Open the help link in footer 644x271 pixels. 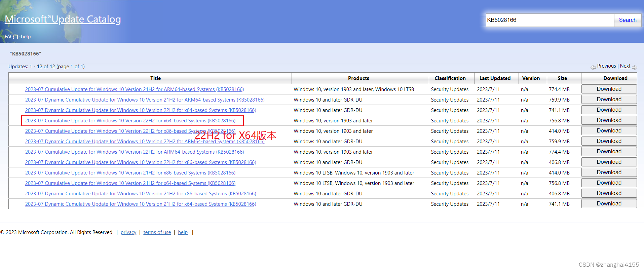[x=183, y=232]
